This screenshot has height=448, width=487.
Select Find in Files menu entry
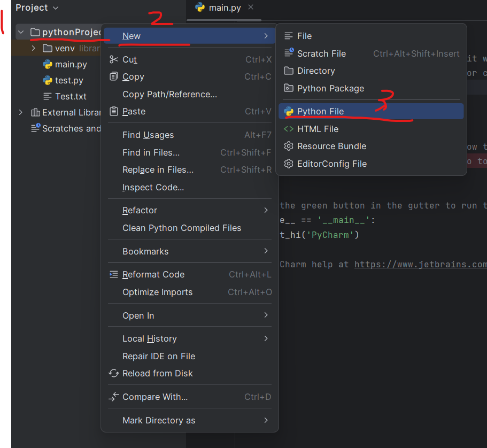(190, 152)
